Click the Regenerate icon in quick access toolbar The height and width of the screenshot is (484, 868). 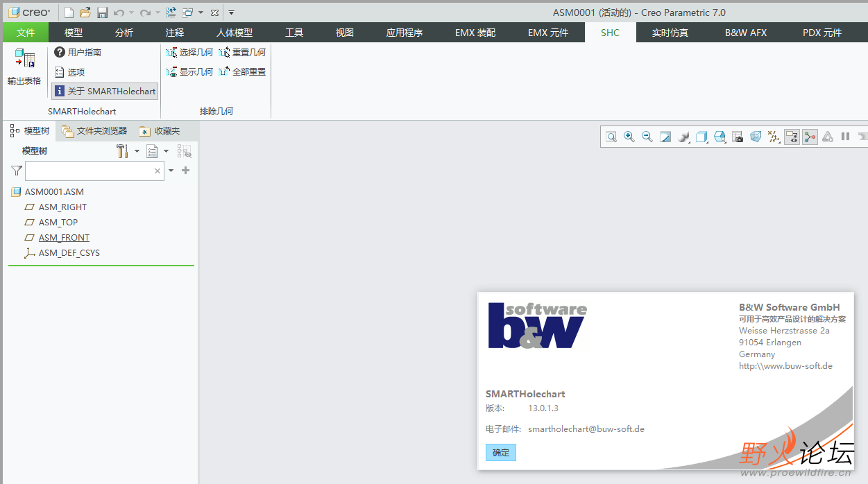[171, 12]
